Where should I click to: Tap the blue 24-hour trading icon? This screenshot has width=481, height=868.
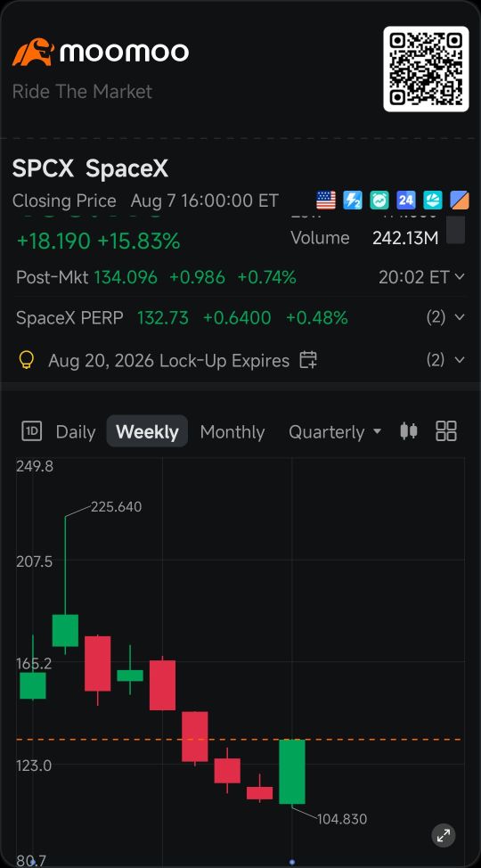tap(405, 200)
